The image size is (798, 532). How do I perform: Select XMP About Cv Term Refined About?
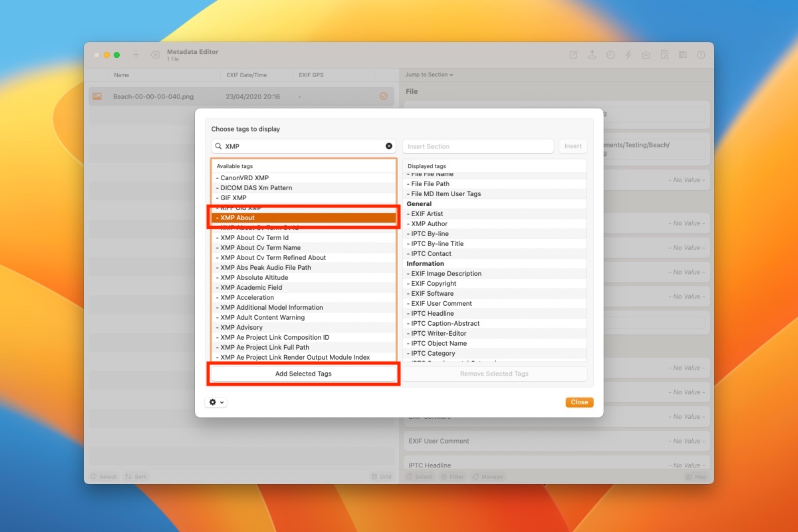(x=304, y=257)
